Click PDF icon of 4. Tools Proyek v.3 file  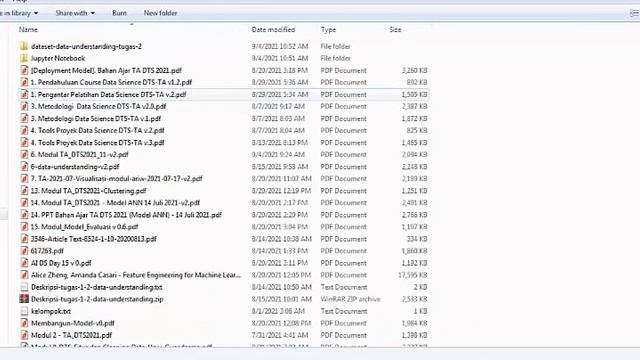click(24, 142)
